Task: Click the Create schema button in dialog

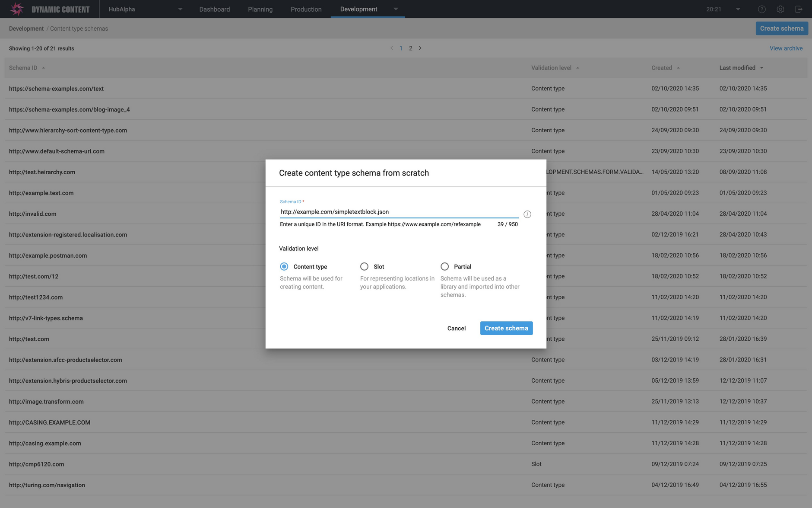Action: (x=506, y=328)
